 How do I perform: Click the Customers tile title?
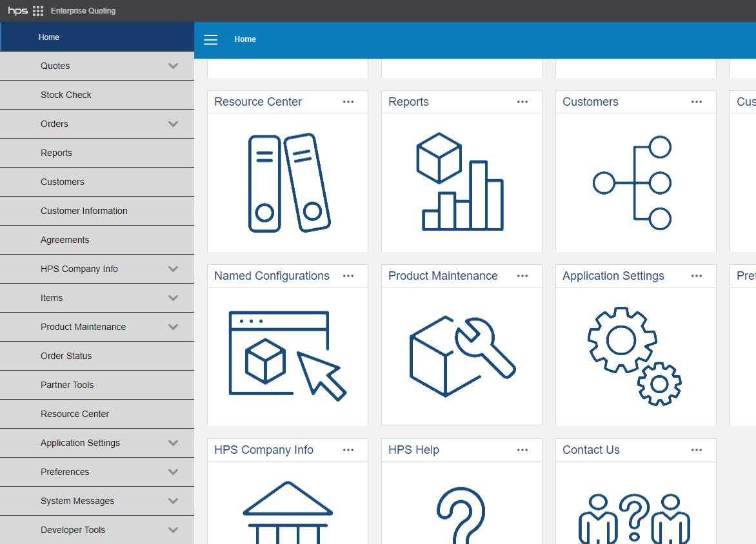click(590, 102)
